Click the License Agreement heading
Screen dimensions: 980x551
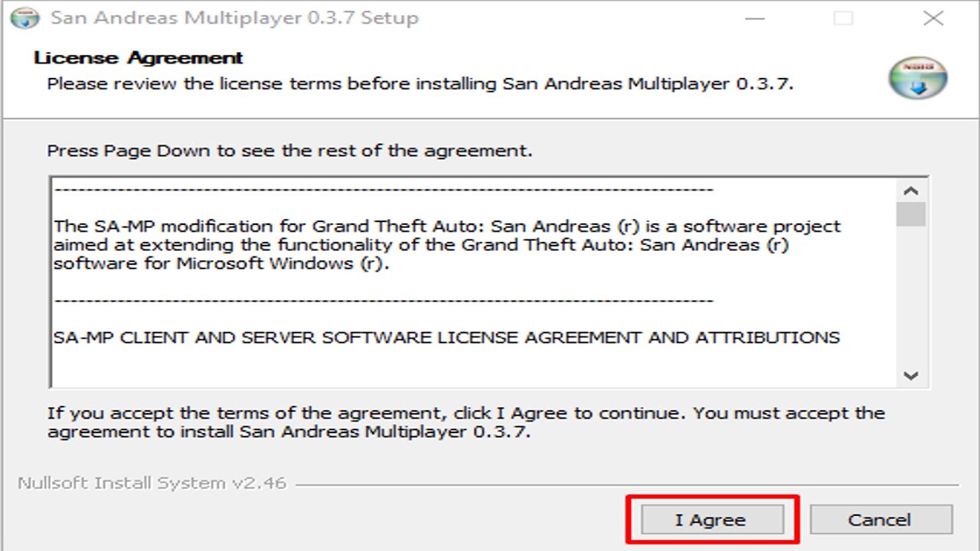click(139, 58)
